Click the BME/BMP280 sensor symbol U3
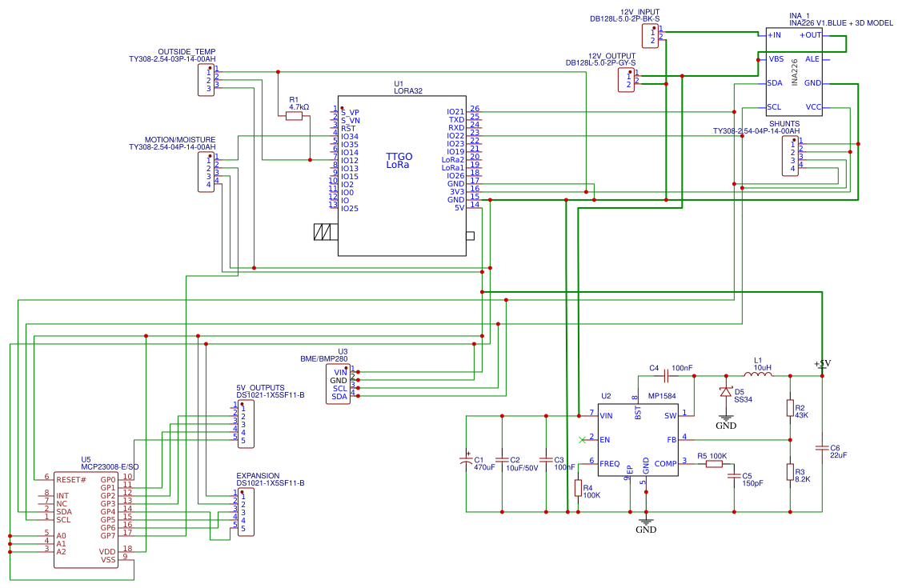 [x=338, y=384]
